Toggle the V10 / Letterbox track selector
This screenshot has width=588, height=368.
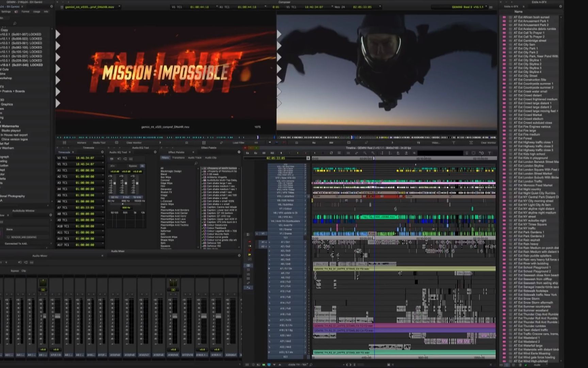click(285, 196)
